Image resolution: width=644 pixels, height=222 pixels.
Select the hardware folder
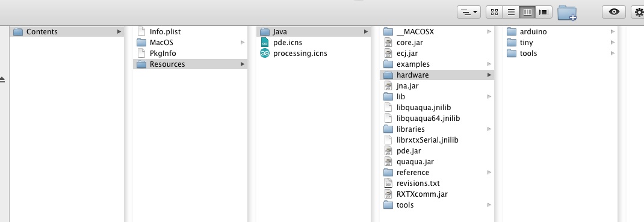pyautogui.click(x=437, y=75)
